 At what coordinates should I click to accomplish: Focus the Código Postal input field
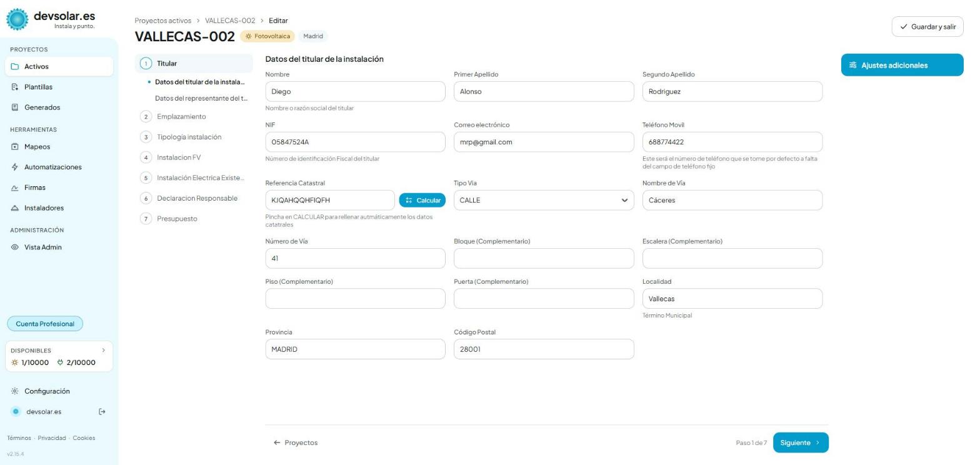[544, 349]
